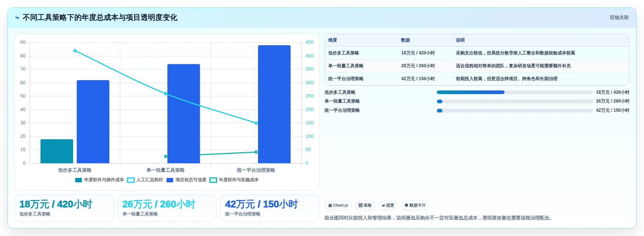The height and width of the screenshot is (236, 644).
Task: Click description 适合流程相对简单的团队，复杂研发场景可能需要额外补充
Action: [x=513, y=66]
